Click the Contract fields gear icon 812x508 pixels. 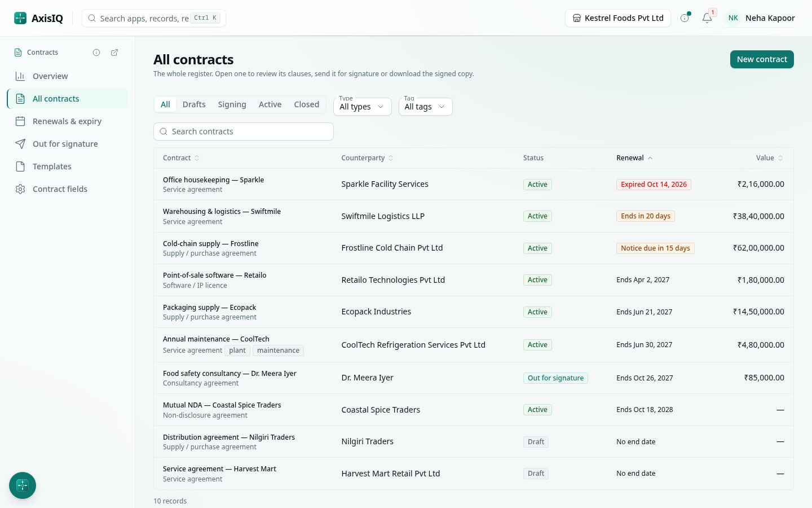click(20, 189)
